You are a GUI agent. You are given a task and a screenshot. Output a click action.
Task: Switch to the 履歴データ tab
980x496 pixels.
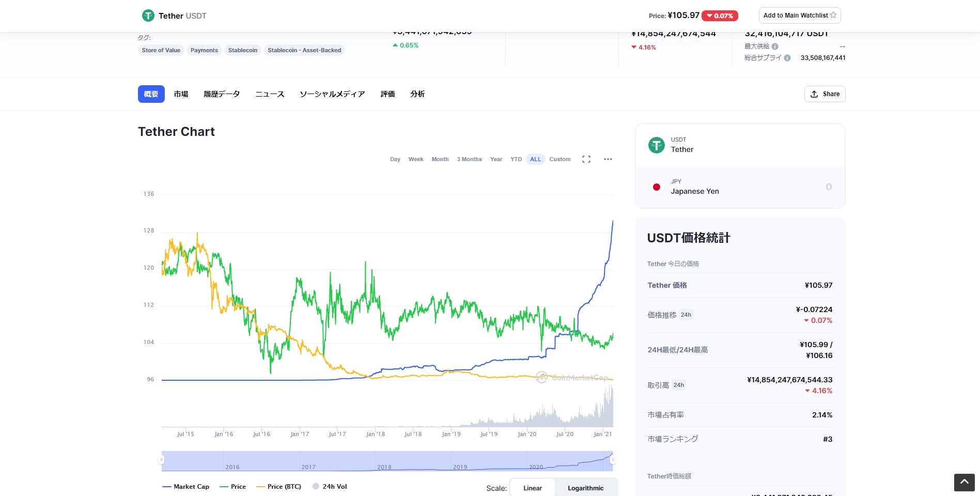pos(222,94)
